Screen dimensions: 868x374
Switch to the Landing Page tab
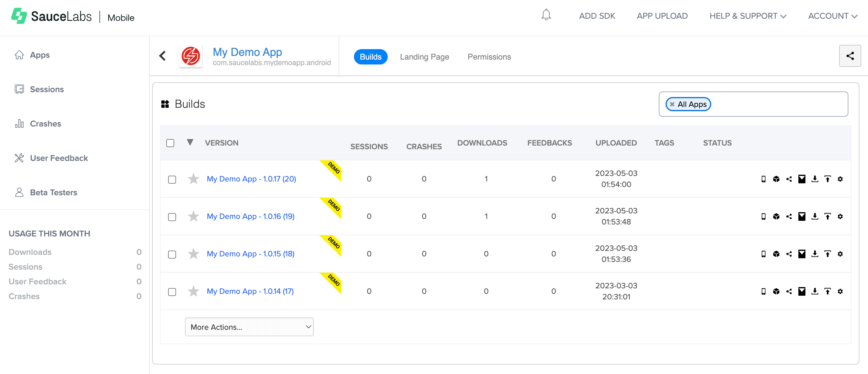[x=424, y=57]
